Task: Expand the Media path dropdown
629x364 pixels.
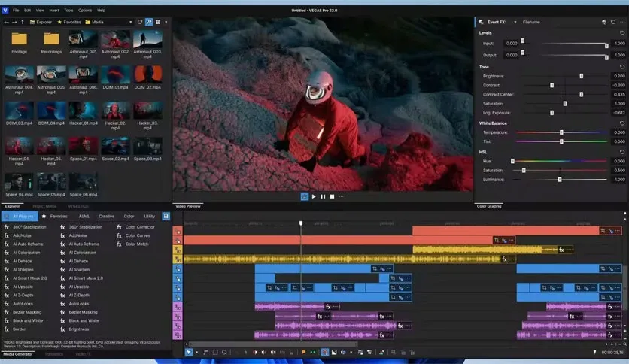Action: point(130,22)
